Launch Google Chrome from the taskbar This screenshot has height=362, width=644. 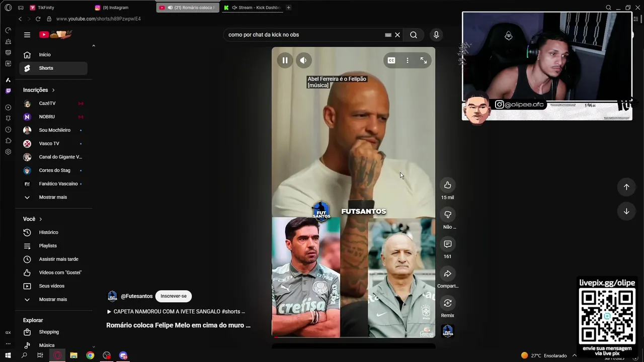click(x=90, y=355)
